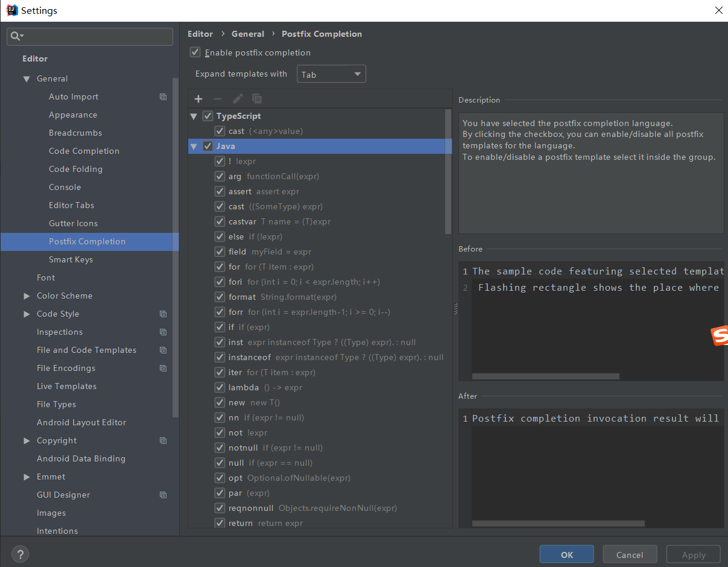The height and width of the screenshot is (567, 728).
Task: Select Code Completion in settings tree
Action: [84, 151]
